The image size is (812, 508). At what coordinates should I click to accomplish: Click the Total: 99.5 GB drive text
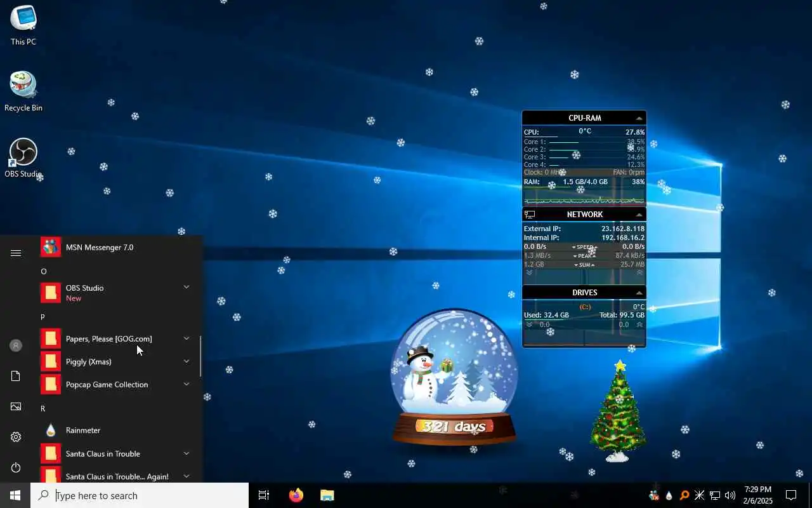(622, 315)
